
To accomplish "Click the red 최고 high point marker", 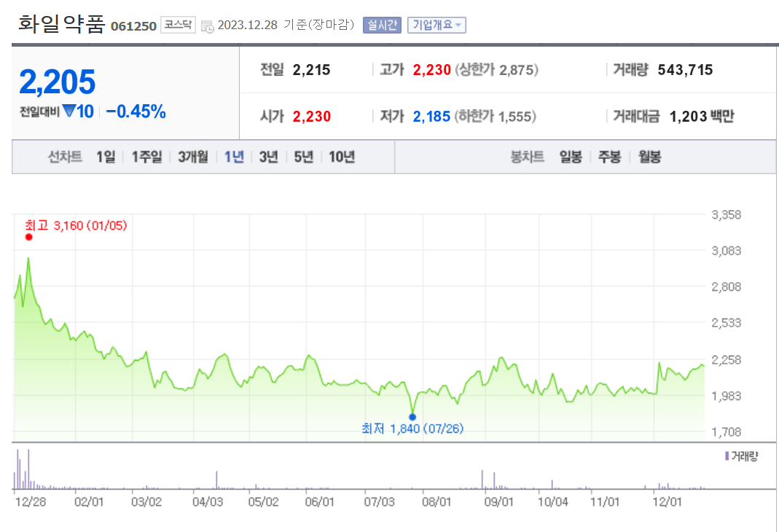I will point(29,237).
